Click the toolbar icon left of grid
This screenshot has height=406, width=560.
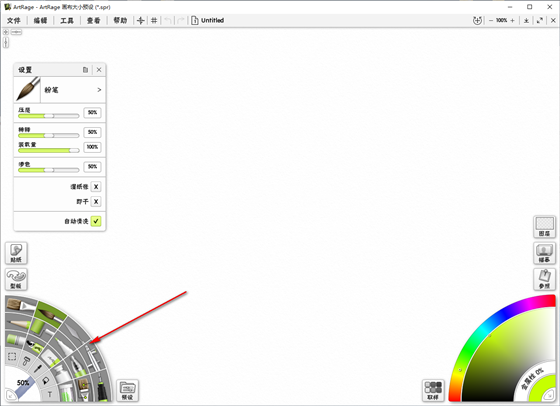141,20
